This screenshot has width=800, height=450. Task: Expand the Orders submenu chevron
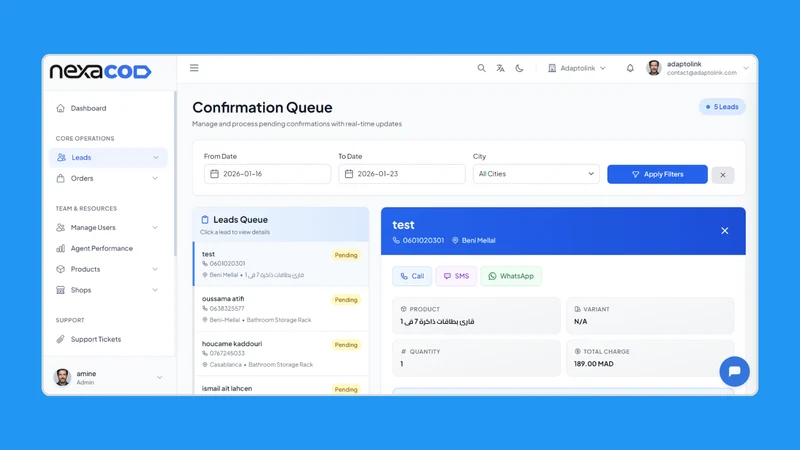155,179
